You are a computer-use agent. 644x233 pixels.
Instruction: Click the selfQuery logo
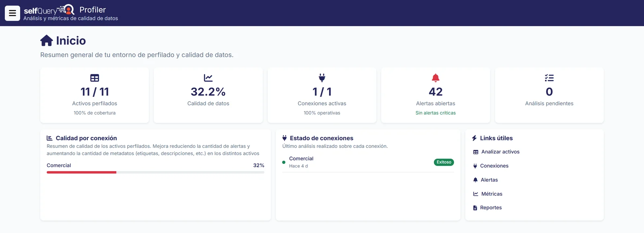pyautogui.click(x=49, y=10)
